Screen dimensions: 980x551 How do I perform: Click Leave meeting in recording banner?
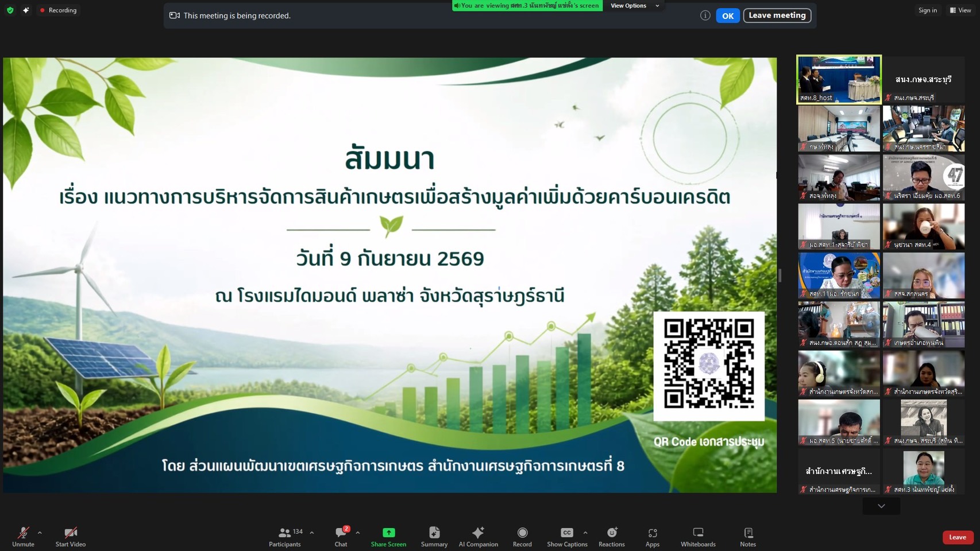point(777,15)
